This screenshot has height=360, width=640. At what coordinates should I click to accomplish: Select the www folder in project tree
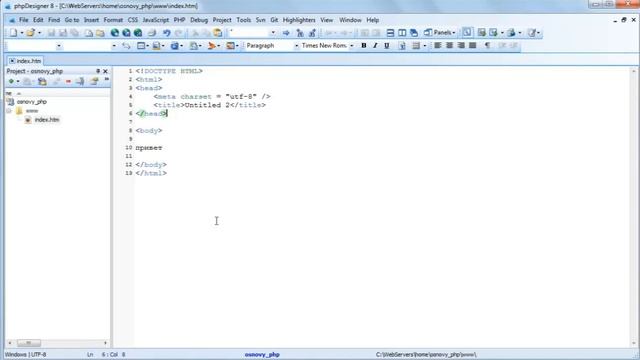coord(32,111)
